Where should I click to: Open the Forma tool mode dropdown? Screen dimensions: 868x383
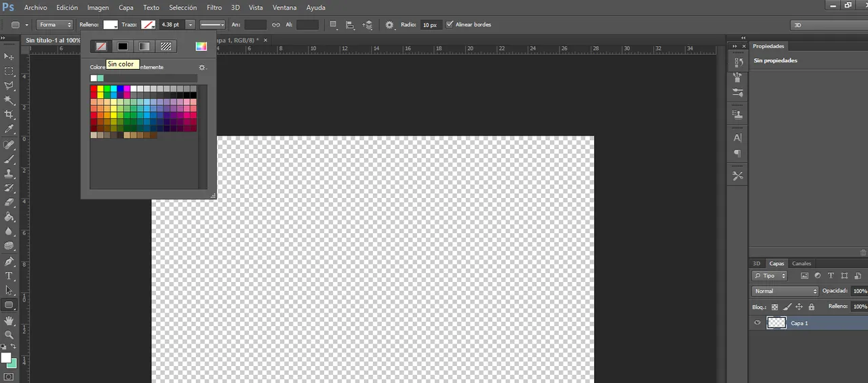56,24
